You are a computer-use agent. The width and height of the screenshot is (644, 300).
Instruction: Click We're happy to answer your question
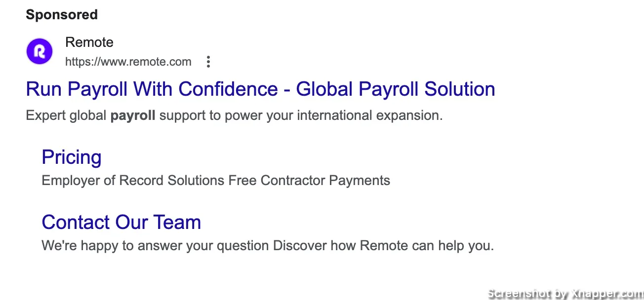[156, 246]
